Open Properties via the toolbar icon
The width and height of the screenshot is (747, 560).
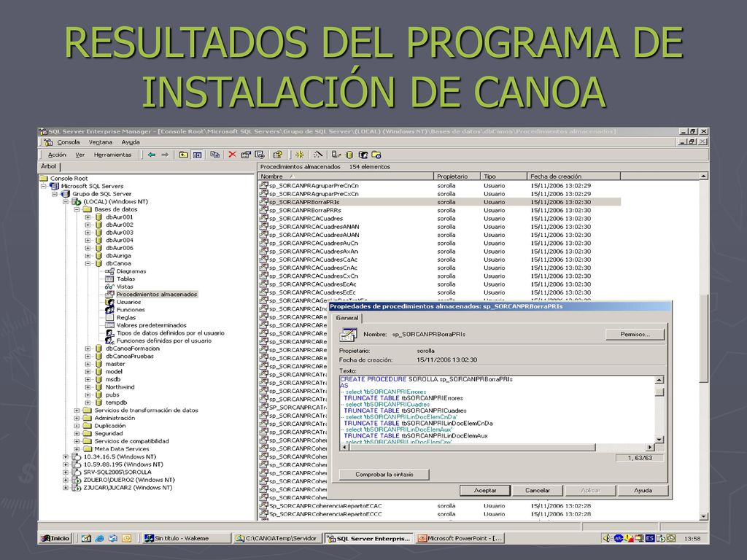tap(246, 155)
